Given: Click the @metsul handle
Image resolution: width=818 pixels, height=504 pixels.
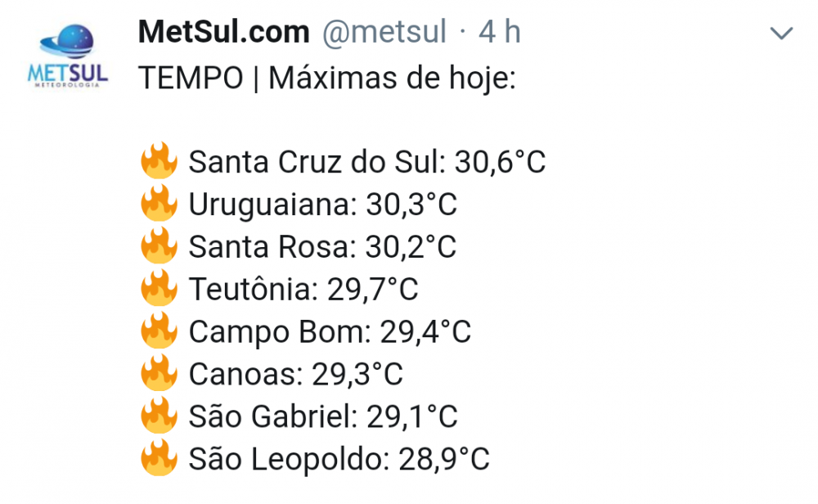Looking at the screenshot, I should (x=384, y=33).
